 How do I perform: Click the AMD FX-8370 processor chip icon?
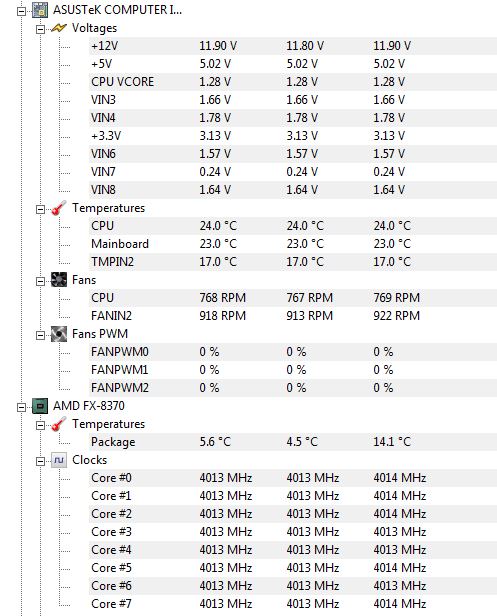[40, 406]
